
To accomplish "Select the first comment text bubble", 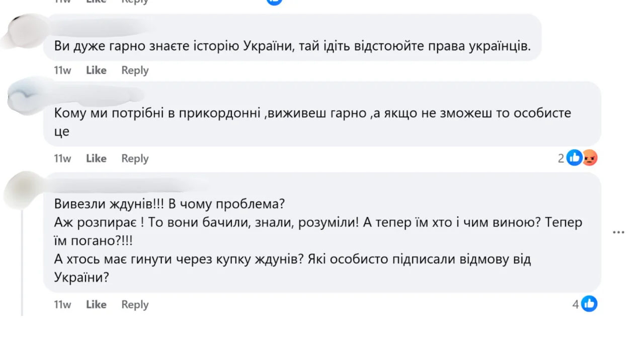I will point(292,45).
